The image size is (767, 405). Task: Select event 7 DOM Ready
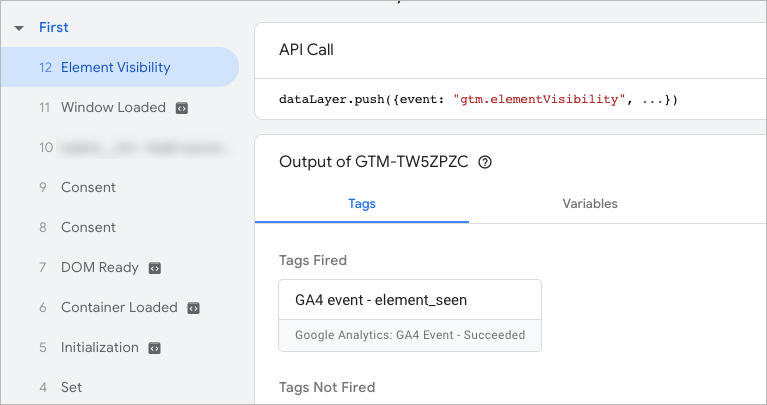click(99, 268)
